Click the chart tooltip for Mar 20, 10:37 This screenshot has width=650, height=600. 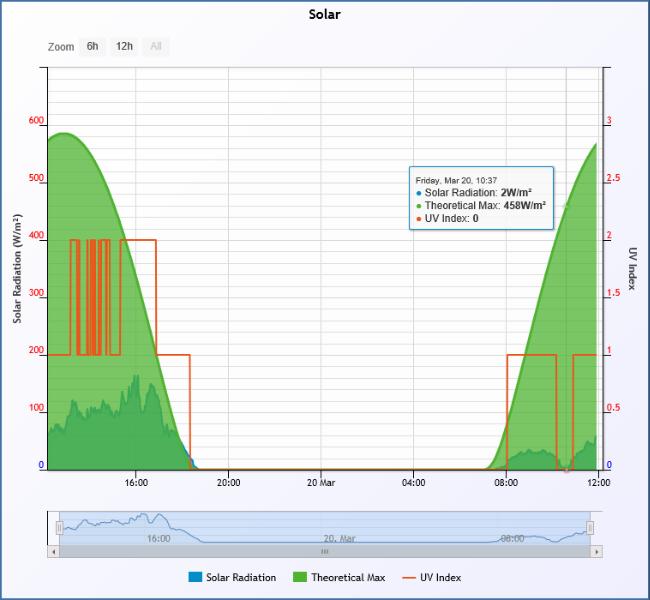point(481,197)
